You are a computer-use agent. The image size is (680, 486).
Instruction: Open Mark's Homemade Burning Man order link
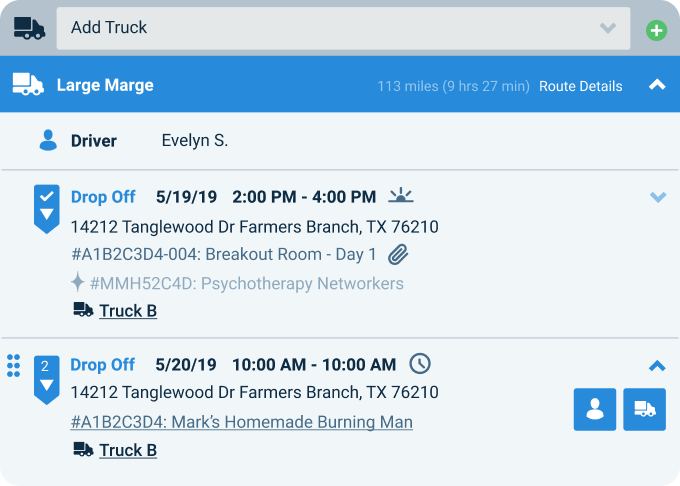pyautogui.click(x=242, y=422)
